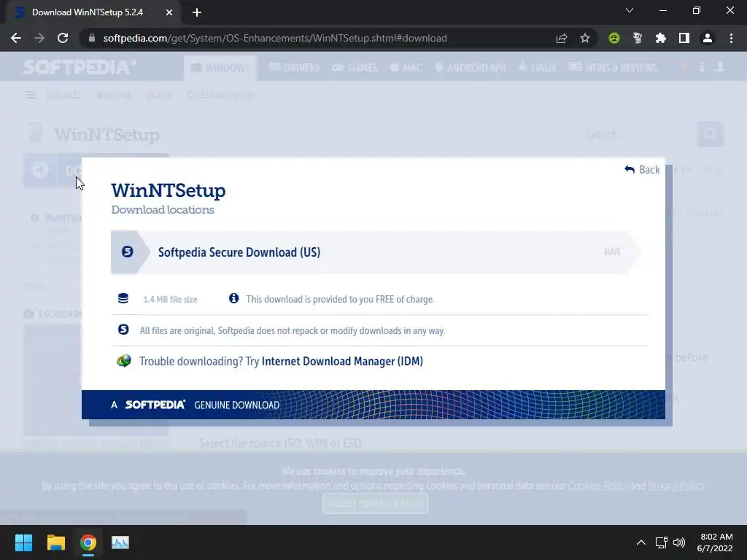Open the monitor graph app on the taskbar
The width and height of the screenshot is (747, 560).
(x=120, y=542)
